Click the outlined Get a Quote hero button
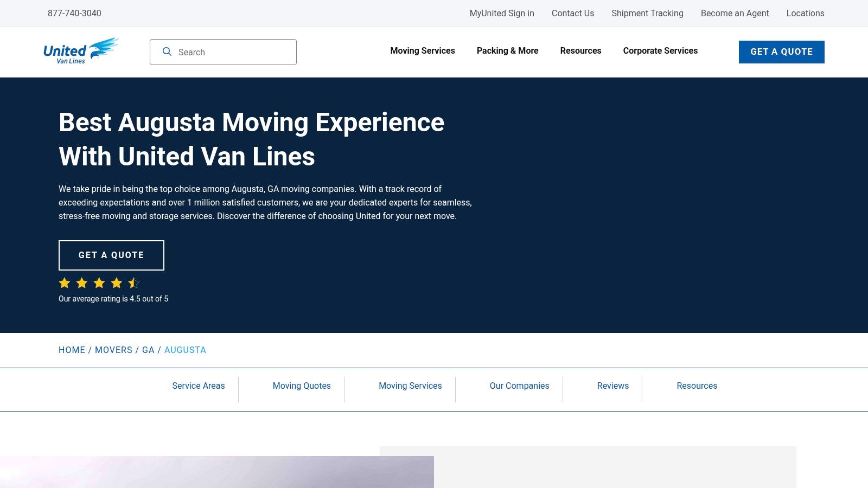This screenshot has height=488, width=868. [111, 255]
